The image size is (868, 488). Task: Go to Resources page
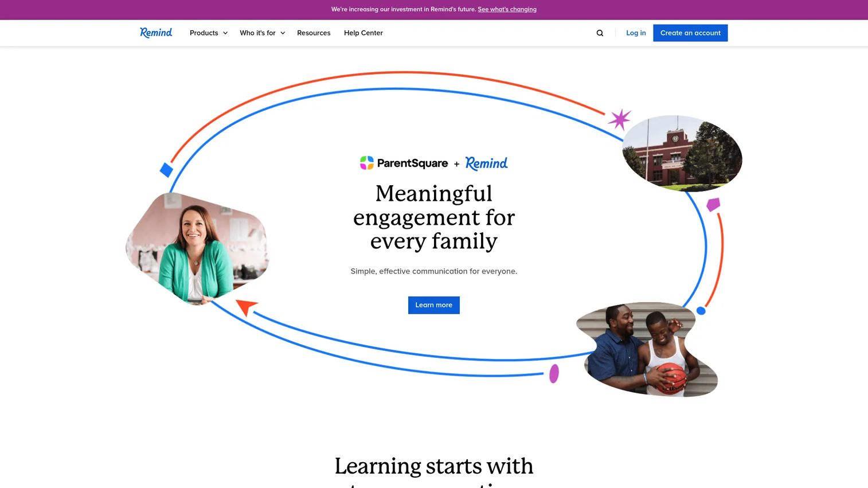click(x=314, y=33)
